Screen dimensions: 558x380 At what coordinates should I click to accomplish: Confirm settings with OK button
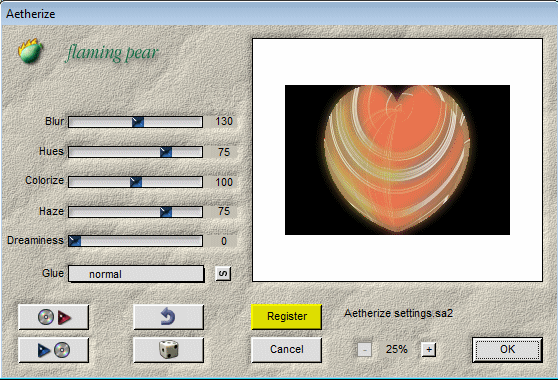(507, 350)
